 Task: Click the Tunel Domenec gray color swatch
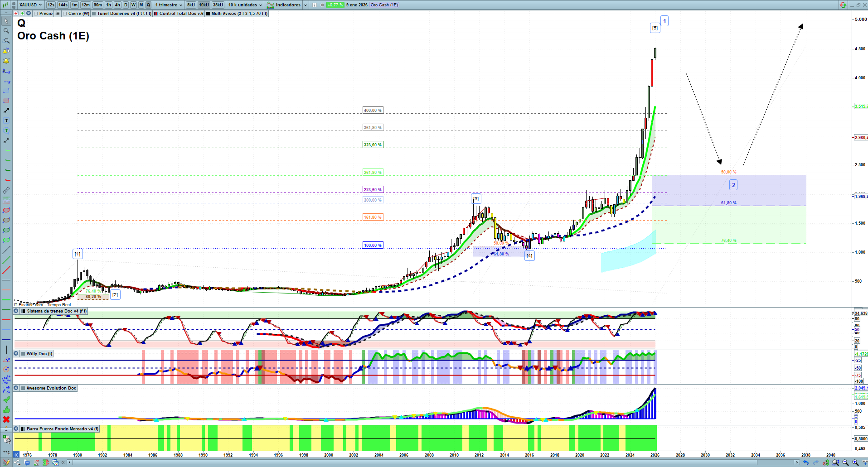(94, 14)
